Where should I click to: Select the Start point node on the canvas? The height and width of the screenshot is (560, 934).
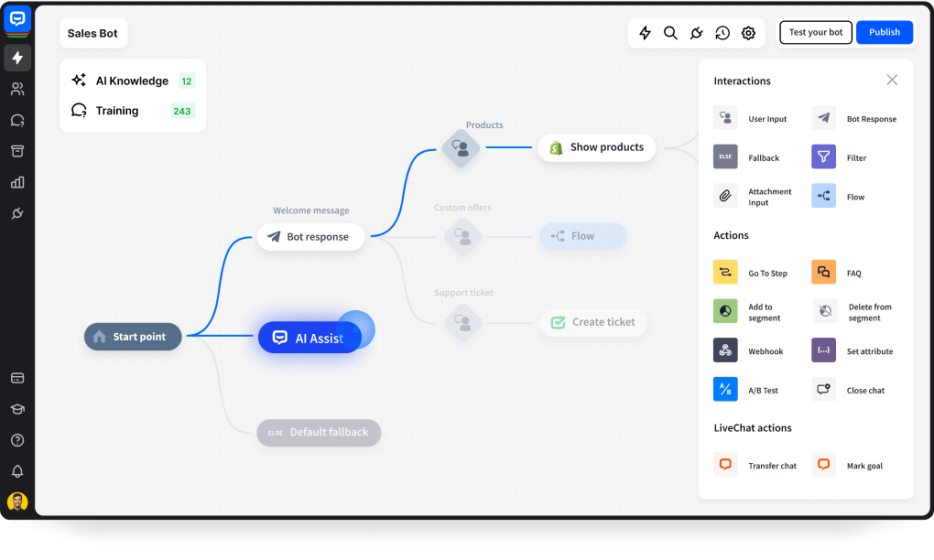132,337
